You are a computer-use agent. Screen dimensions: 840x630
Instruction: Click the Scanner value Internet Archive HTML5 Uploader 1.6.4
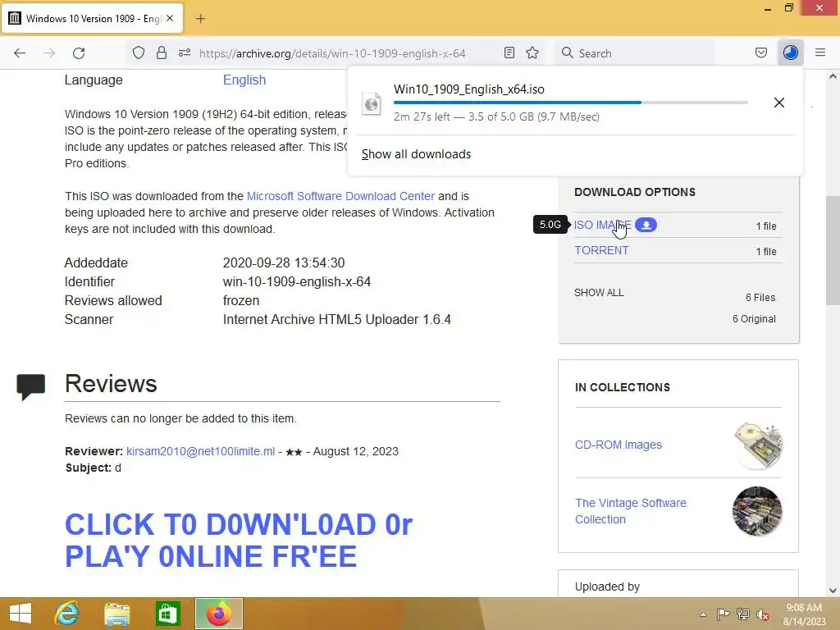point(337,319)
